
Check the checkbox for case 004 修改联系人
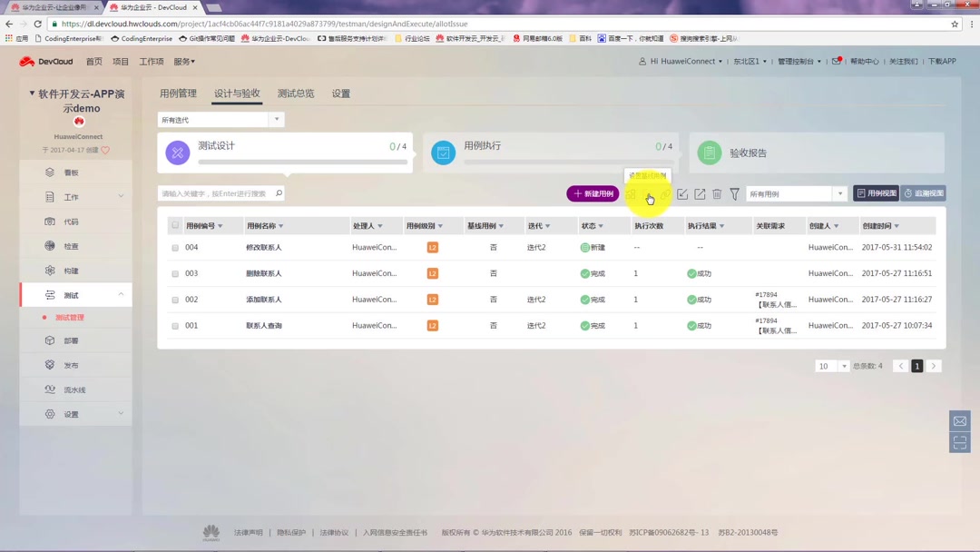tap(175, 246)
